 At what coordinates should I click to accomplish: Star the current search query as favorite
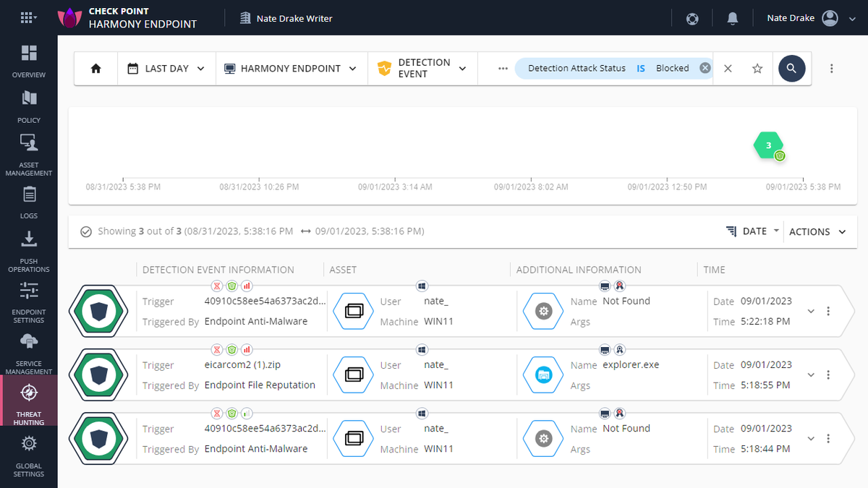pos(757,68)
